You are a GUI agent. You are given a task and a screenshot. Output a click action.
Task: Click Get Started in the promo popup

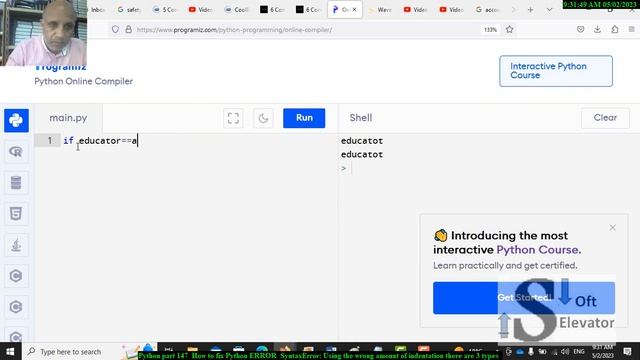click(x=524, y=298)
